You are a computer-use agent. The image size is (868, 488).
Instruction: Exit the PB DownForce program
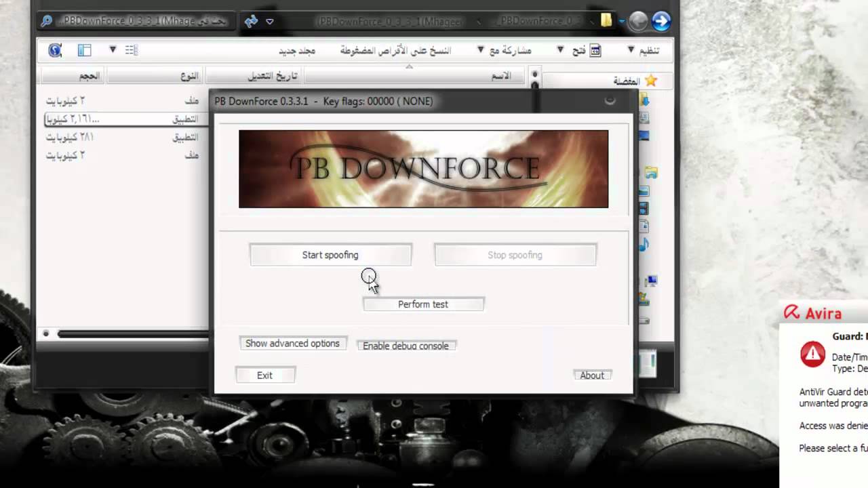[265, 375]
